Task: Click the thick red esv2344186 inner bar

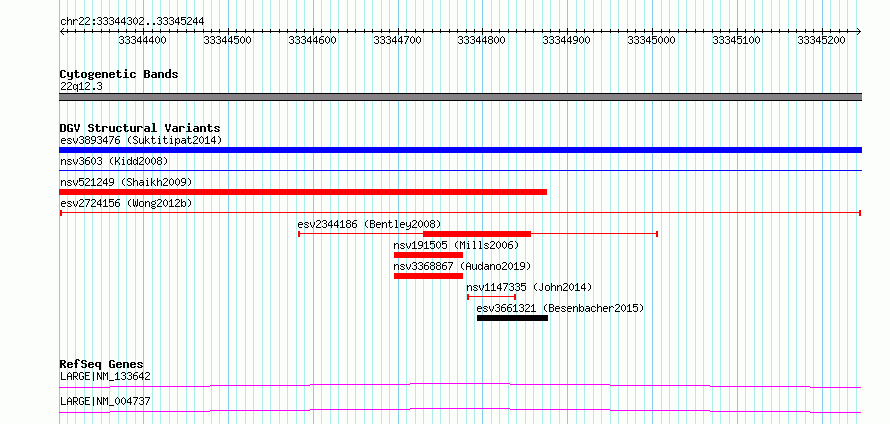Action: pyautogui.click(x=477, y=234)
